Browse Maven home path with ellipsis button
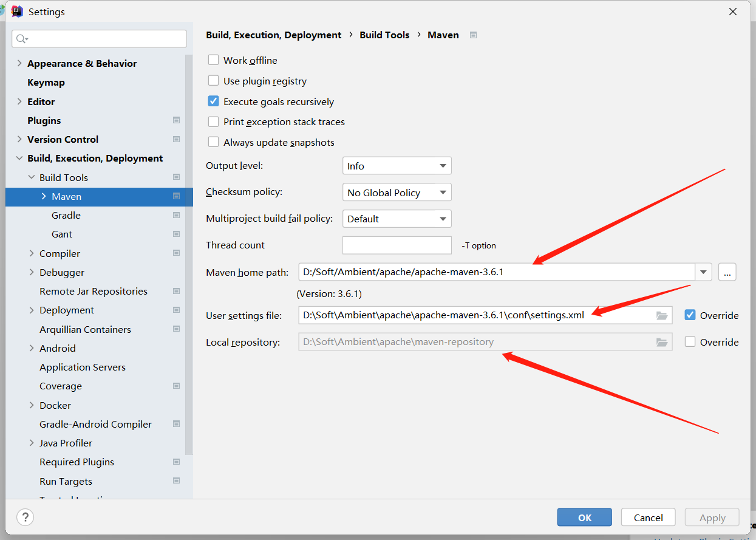The height and width of the screenshot is (540, 756). coord(727,272)
